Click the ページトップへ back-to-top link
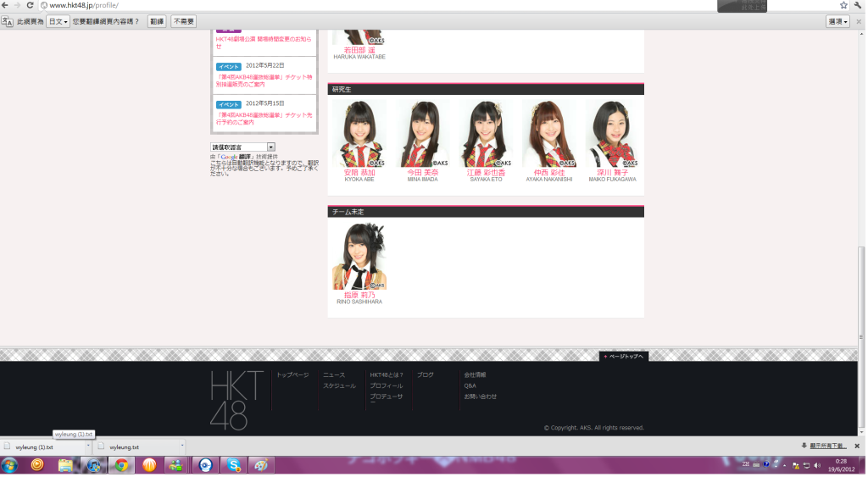The height and width of the screenshot is (488, 868). 623,357
